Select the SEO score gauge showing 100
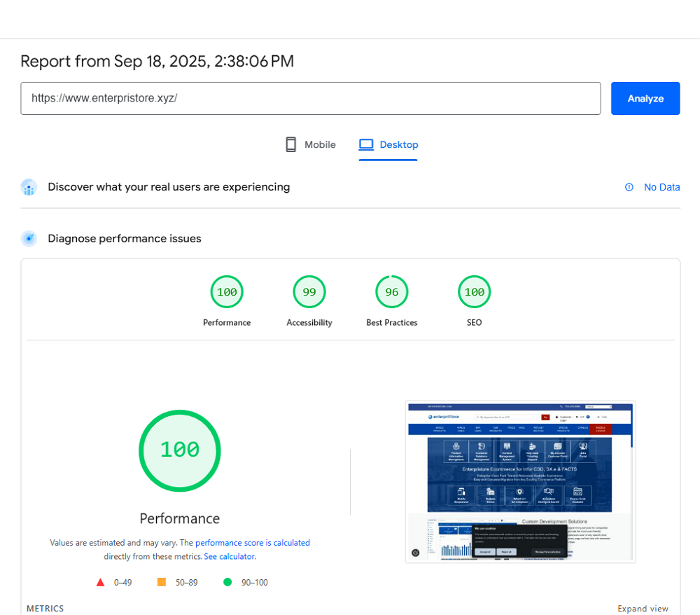This screenshot has width=700, height=615. point(475,292)
